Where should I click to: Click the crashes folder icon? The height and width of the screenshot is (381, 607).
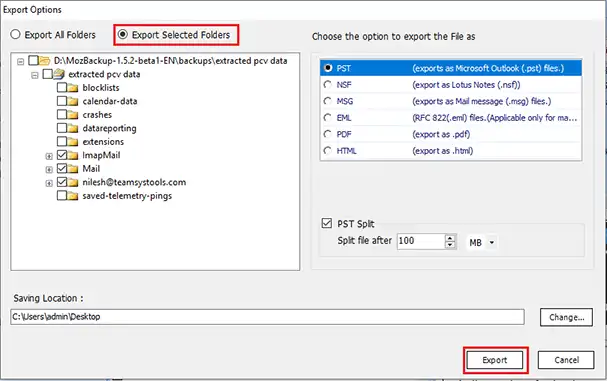click(72, 115)
